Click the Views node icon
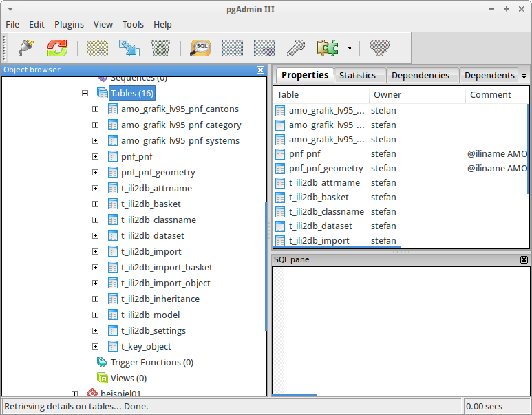The height and width of the screenshot is (415, 532). pyautogui.click(x=102, y=378)
